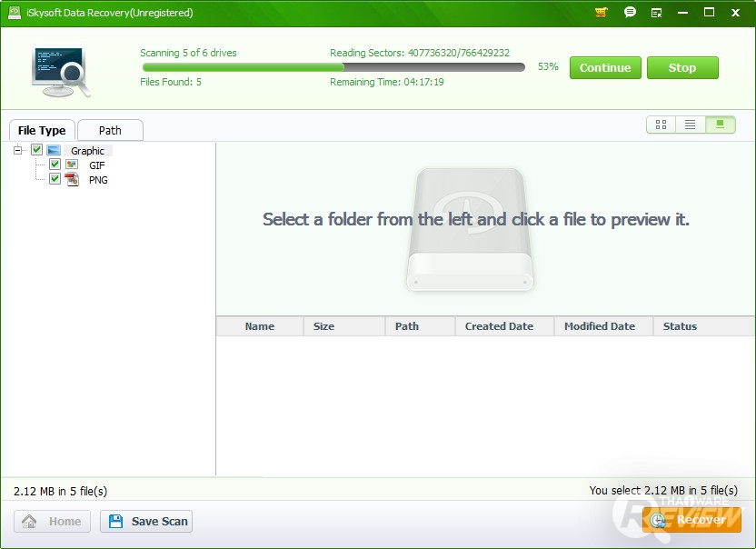Minimize the Data Recovery window

[x=682, y=13]
